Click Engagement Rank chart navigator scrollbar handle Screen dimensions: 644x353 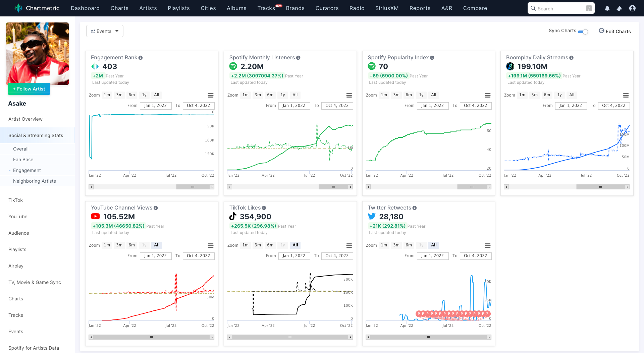pyautogui.click(x=193, y=187)
